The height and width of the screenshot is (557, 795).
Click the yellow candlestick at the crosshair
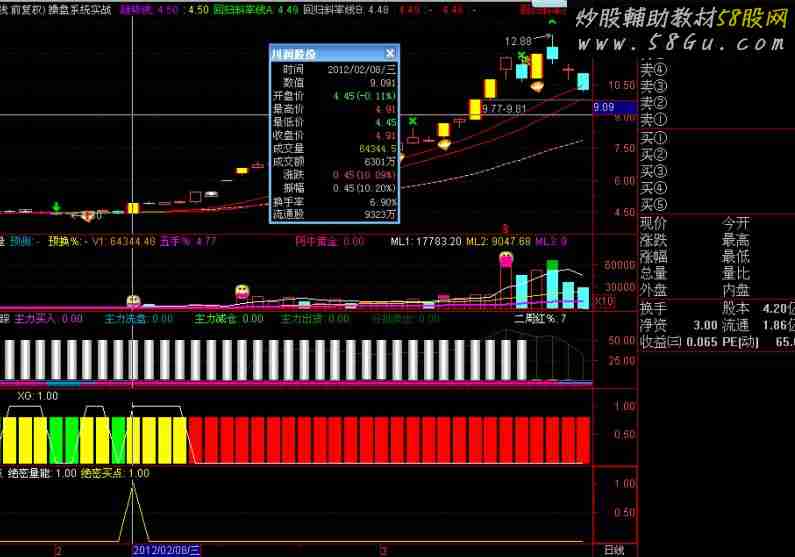tap(132, 208)
